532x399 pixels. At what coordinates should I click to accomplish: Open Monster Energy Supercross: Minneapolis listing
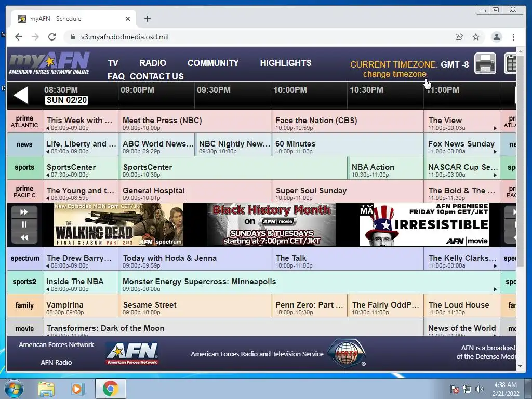click(x=309, y=282)
